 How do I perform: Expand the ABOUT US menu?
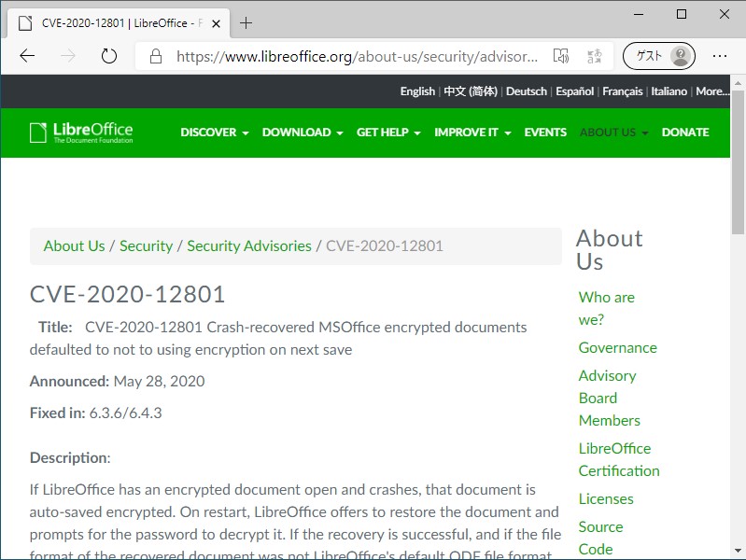[613, 133]
